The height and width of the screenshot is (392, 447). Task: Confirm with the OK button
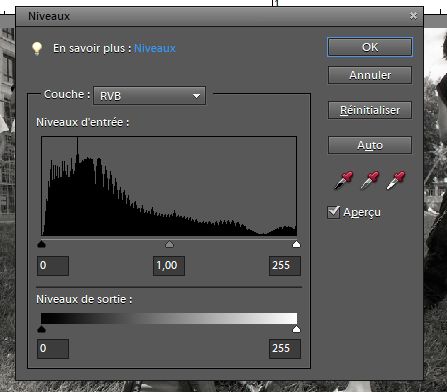[x=370, y=47]
